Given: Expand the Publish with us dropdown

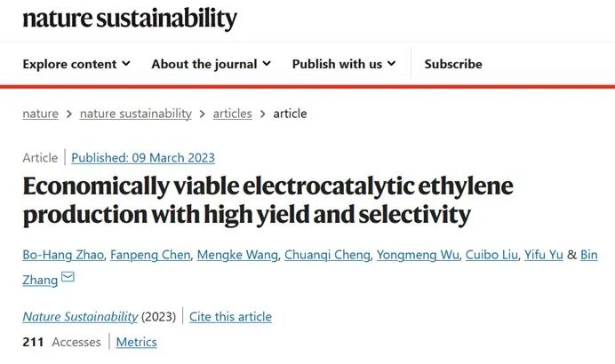Looking at the screenshot, I should tap(344, 64).
